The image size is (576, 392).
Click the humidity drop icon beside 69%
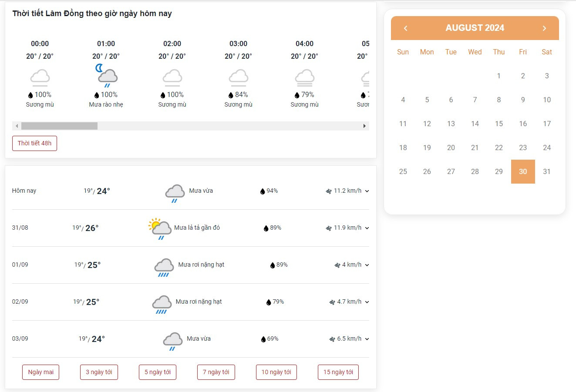(x=263, y=339)
